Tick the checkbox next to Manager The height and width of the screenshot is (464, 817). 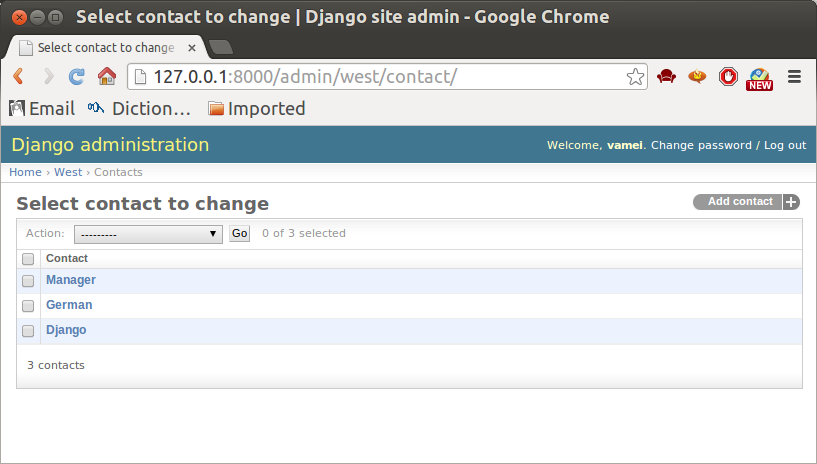pos(28,281)
